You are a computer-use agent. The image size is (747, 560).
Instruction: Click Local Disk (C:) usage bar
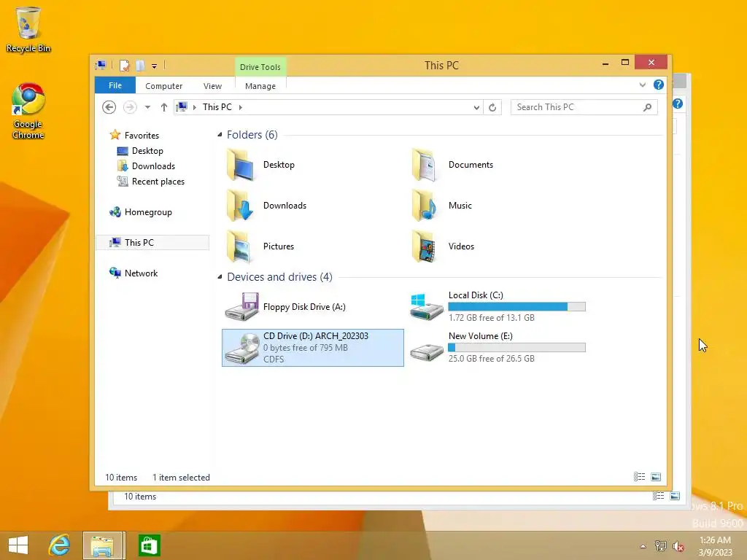(517, 307)
